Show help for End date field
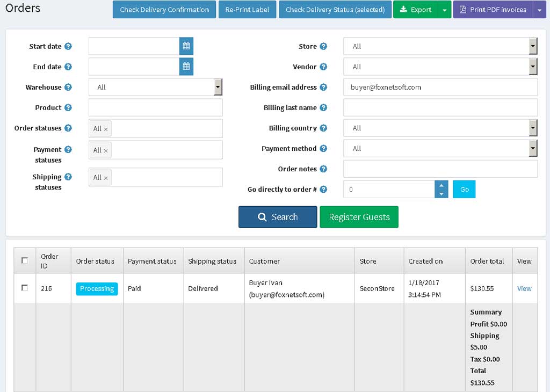 pos(68,67)
